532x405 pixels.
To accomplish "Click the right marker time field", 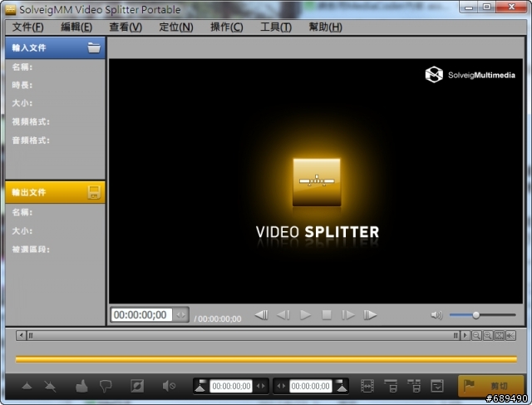I will click(x=310, y=386).
